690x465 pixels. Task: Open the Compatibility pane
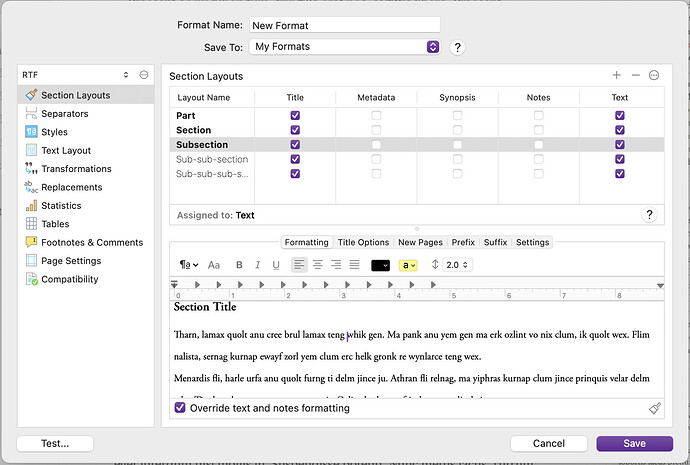[x=86, y=279]
